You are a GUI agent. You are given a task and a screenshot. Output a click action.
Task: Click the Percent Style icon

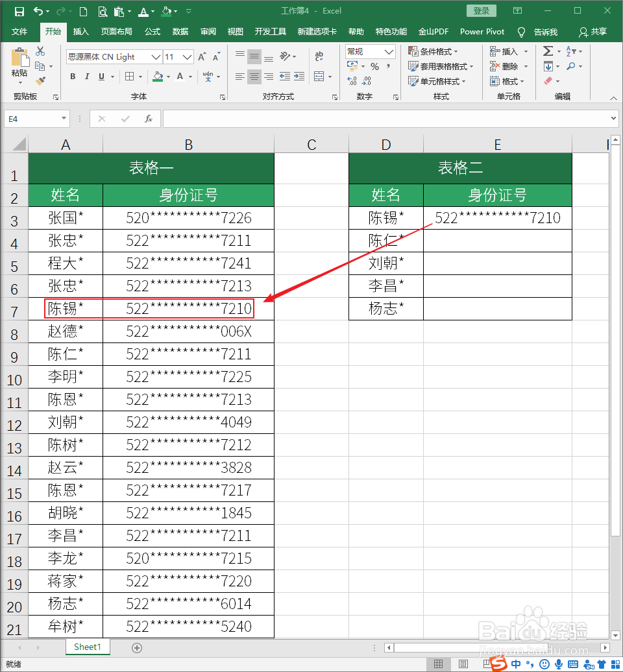pos(375,66)
